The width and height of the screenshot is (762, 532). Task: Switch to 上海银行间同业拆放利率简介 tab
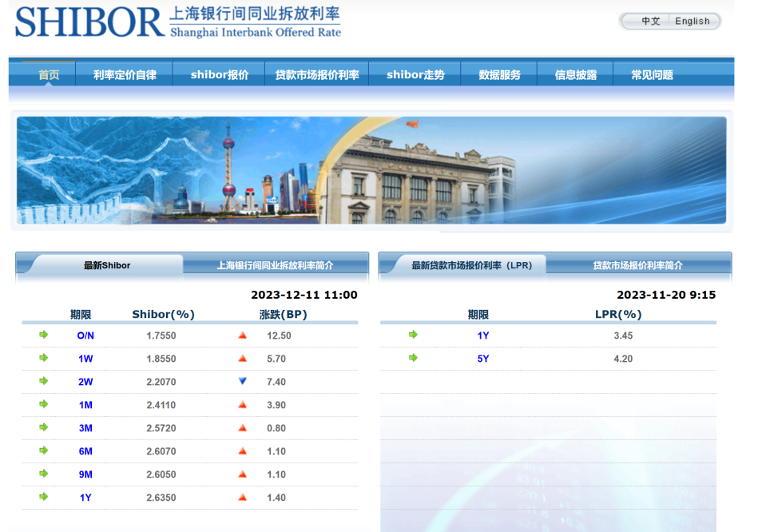point(275,265)
